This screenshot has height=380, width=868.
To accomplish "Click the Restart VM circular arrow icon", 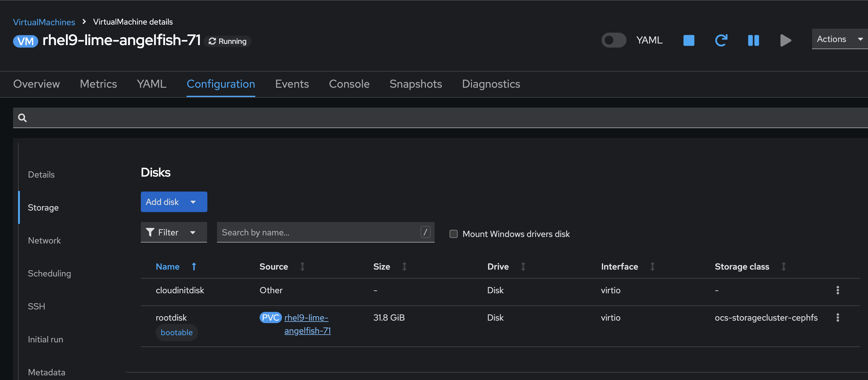I will pos(721,40).
